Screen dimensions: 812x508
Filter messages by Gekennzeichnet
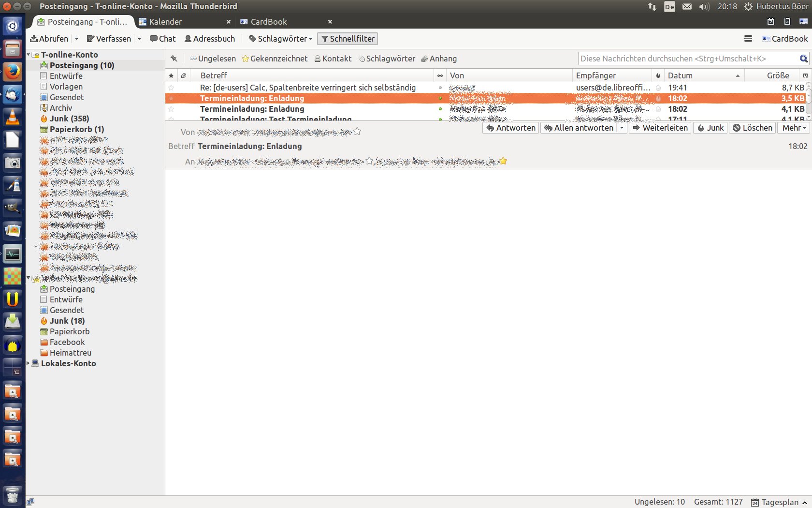(275, 59)
